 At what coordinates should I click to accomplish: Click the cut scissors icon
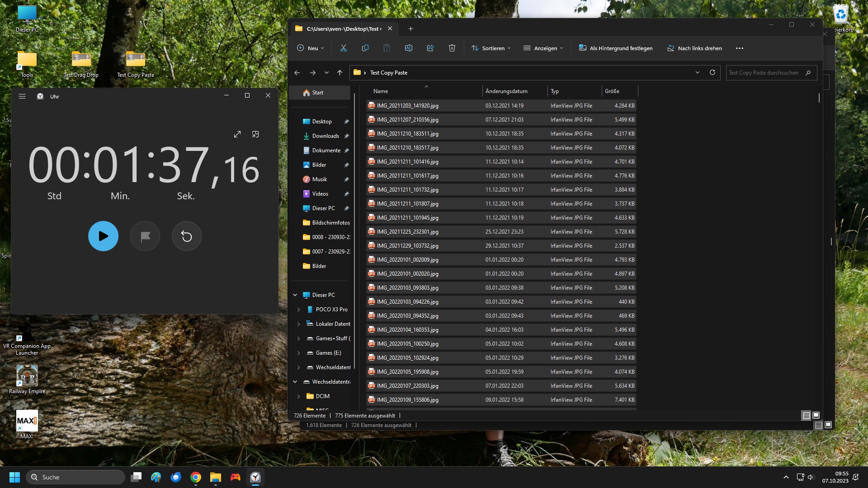tap(344, 48)
